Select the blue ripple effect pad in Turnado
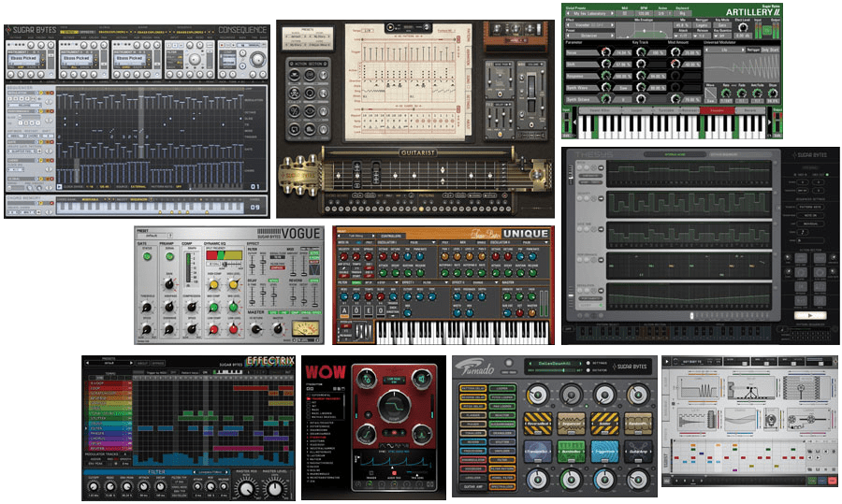Viewport: 842px width, 504px height. click(x=604, y=452)
